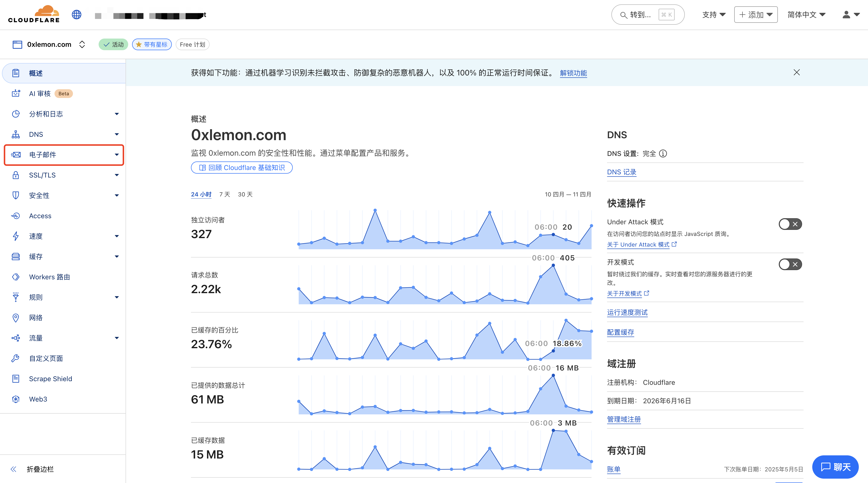Toggle the starred (带有星标) badge
The width and height of the screenshot is (868, 483).
[152, 44]
